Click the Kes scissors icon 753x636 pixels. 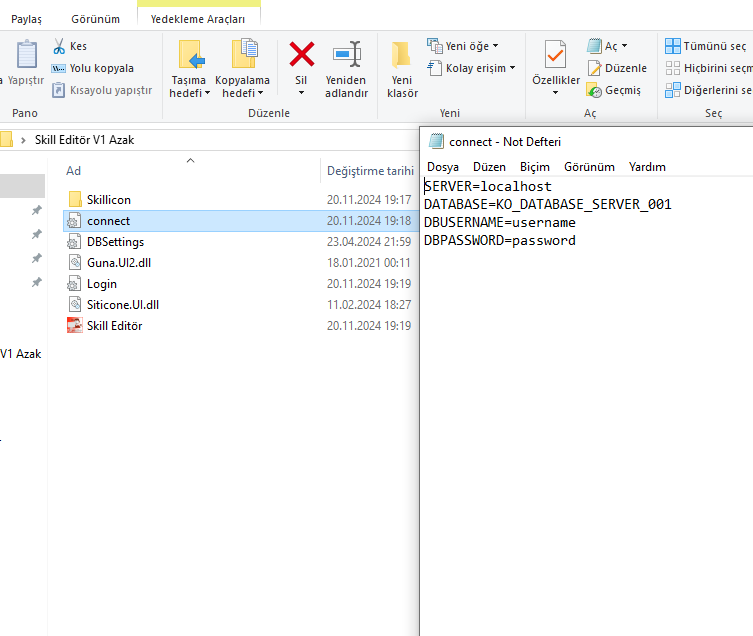pyautogui.click(x=59, y=46)
